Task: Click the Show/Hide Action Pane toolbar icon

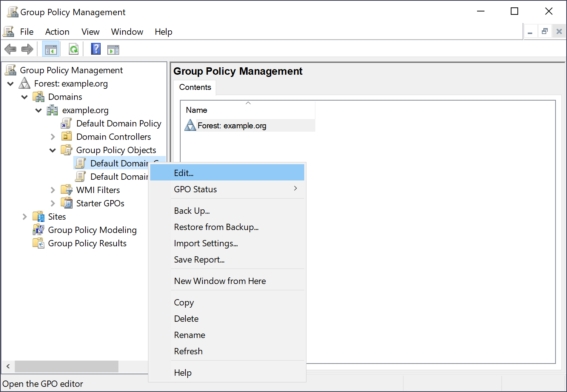Action: pos(113,49)
